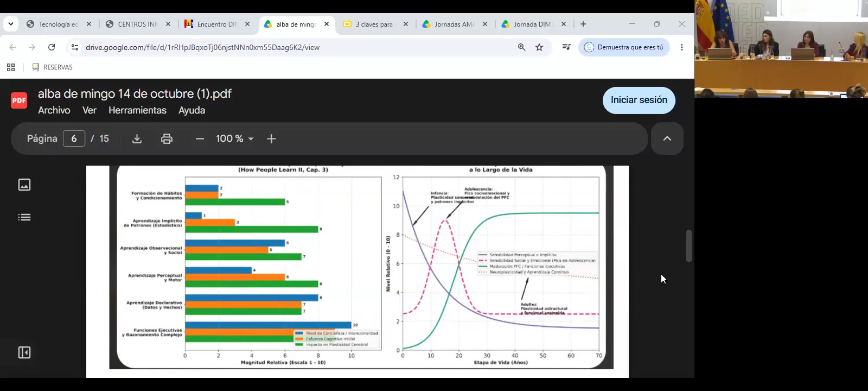868x391 pixels.
Task: Click the Iniciar sesión button
Action: [639, 100]
